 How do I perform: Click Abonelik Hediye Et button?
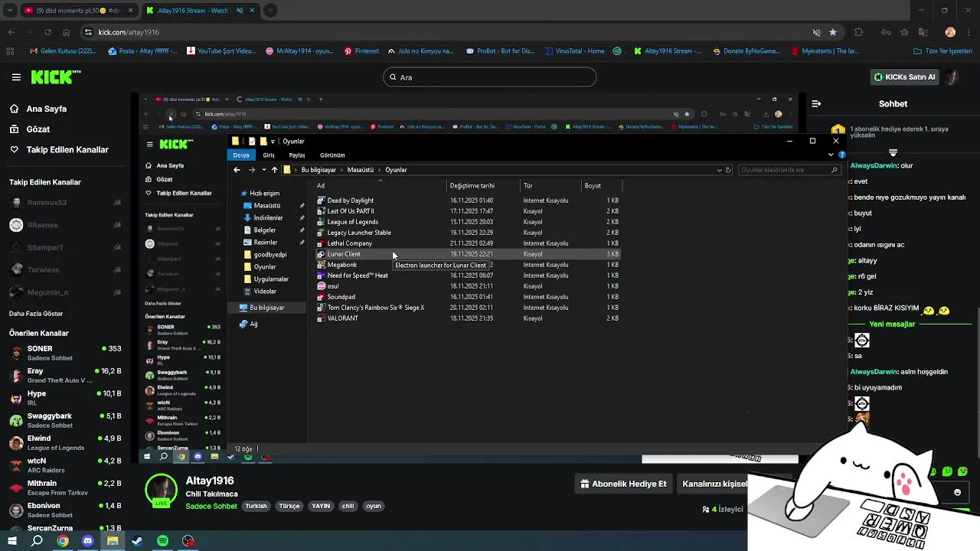[x=623, y=484]
